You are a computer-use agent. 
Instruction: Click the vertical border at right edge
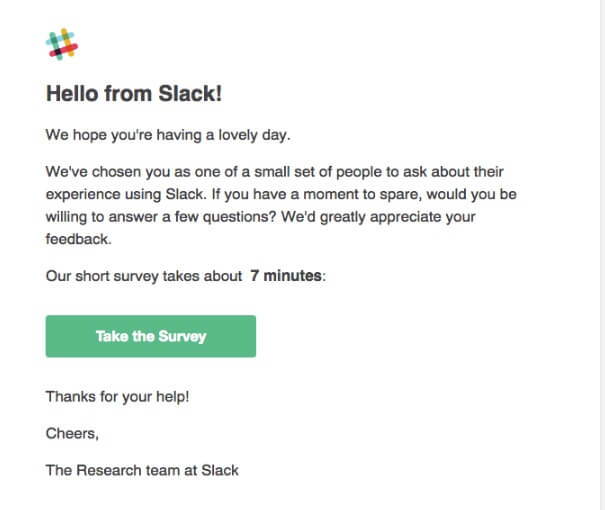coord(600,255)
